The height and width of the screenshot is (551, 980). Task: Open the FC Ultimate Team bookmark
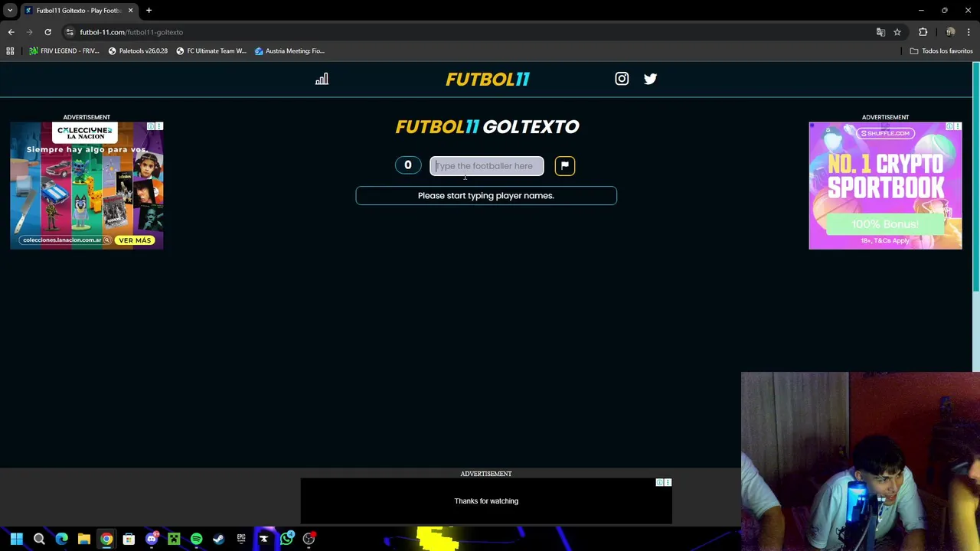pyautogui.click(x=211, y=51)
